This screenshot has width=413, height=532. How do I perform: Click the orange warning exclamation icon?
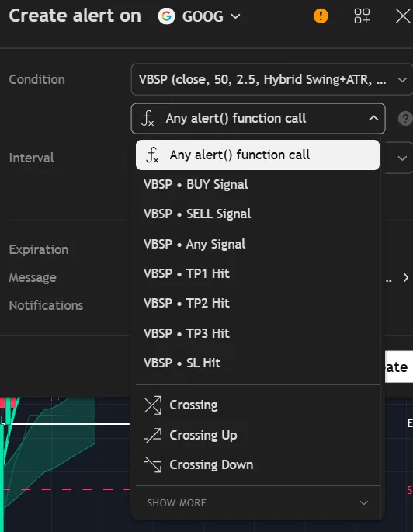tap(321, 16)
